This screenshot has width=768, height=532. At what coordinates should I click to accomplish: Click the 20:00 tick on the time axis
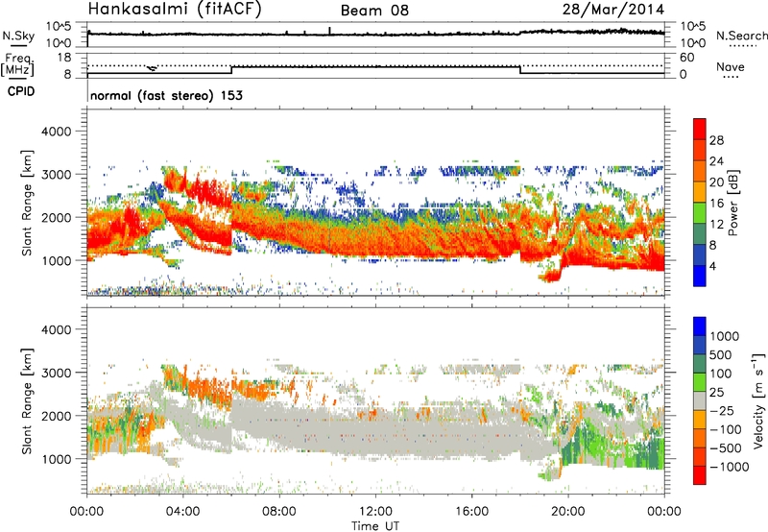[567, 510]
